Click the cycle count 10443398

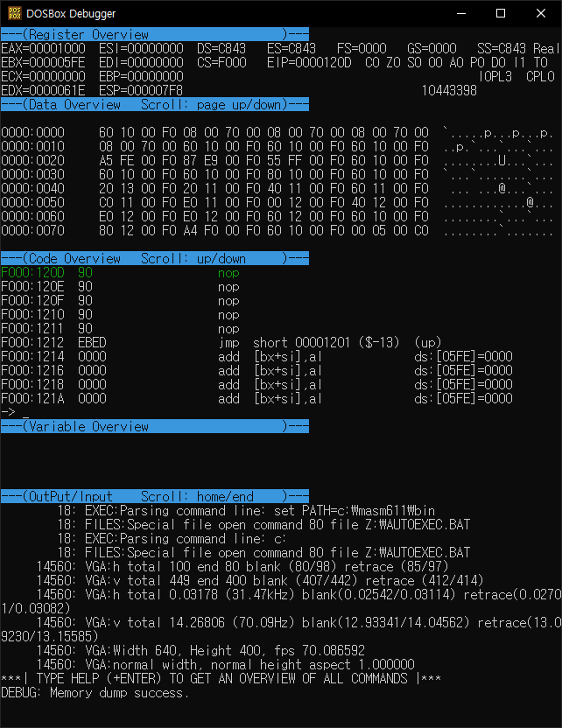point(449,90)
